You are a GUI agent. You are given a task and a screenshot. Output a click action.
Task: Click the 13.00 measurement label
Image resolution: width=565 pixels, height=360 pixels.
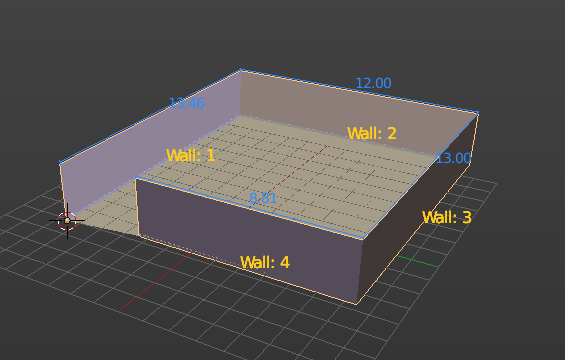[453, 158]
